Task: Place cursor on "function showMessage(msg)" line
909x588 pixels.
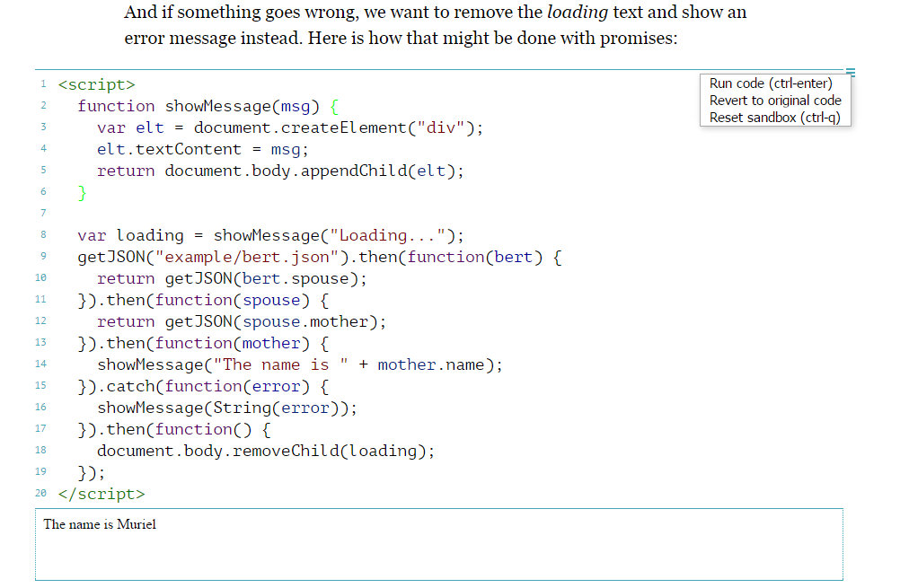Action: [x=208, y=106]
